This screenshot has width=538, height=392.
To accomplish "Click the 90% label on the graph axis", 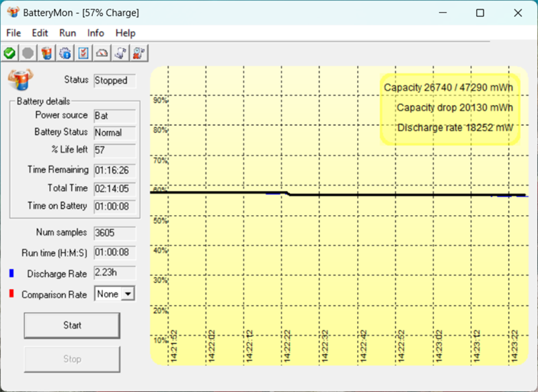I will click(x=160, y=100).
